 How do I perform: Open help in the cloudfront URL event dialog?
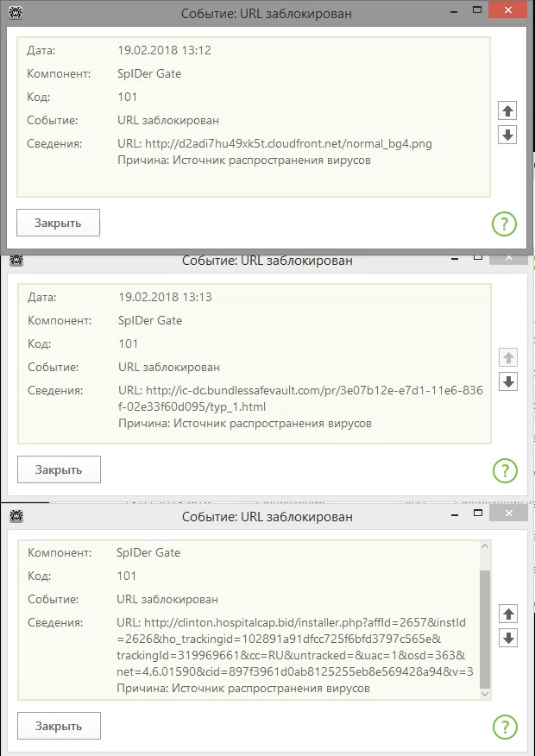tap(504, 224)
